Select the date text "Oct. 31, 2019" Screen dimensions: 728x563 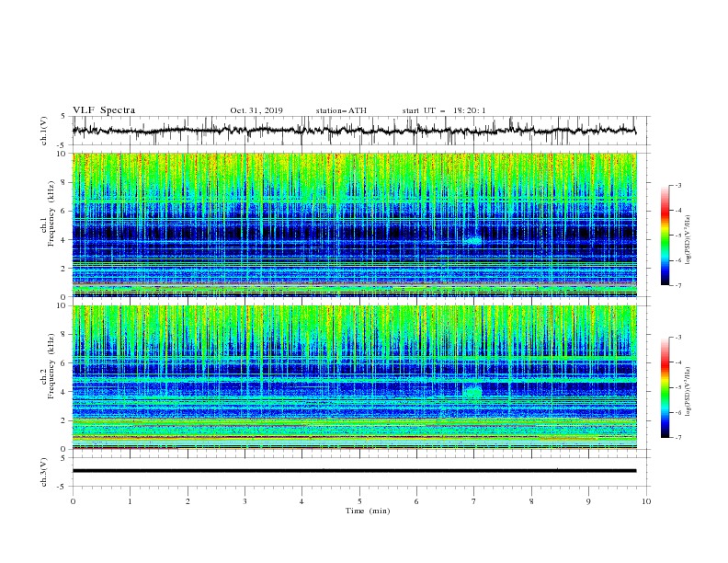pyautogui.click(x=256, y=110)
